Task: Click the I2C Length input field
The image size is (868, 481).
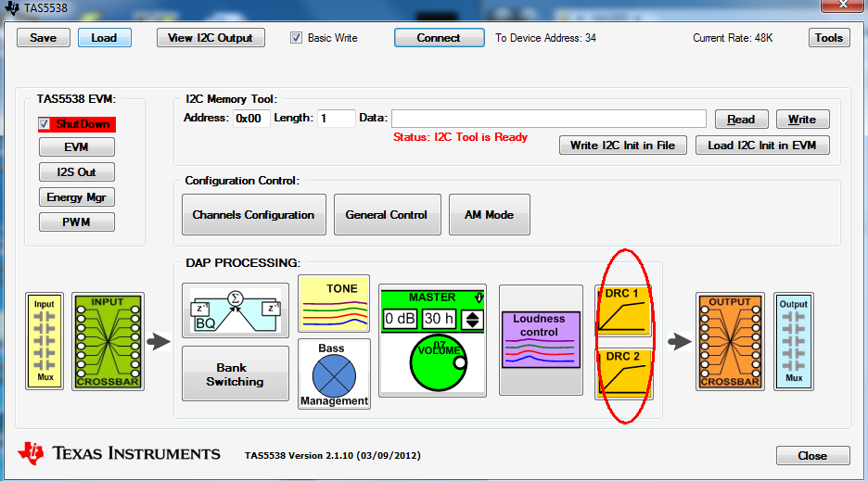Action: (336, 119)
